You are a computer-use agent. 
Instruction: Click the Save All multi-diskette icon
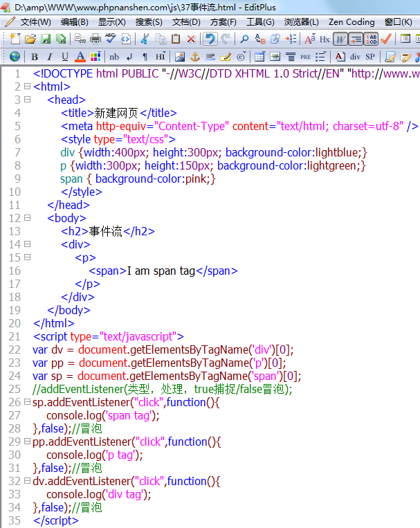[61, 39]
